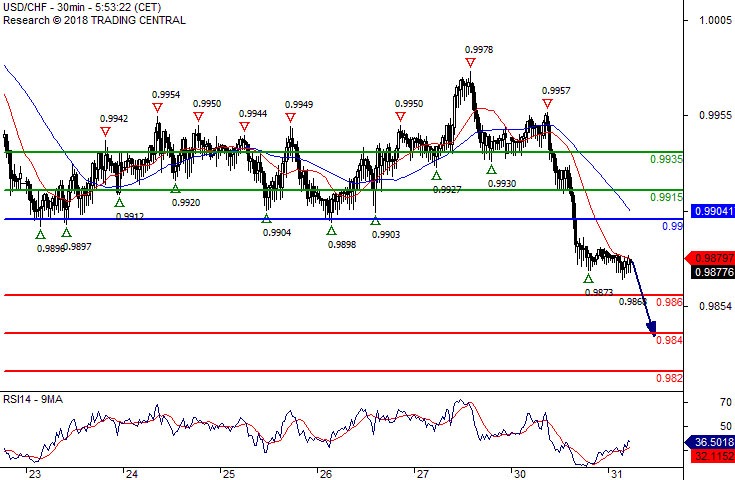The height and width of the screenshot is (480, 735).
Task: Click date 27 on the time axis
Action: click(x=422, y=474)
